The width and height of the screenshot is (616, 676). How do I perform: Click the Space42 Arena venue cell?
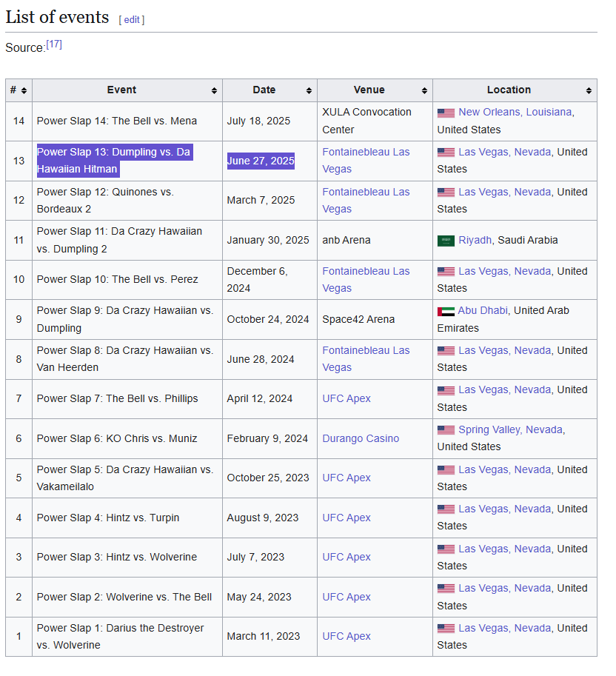click(375, 319)
